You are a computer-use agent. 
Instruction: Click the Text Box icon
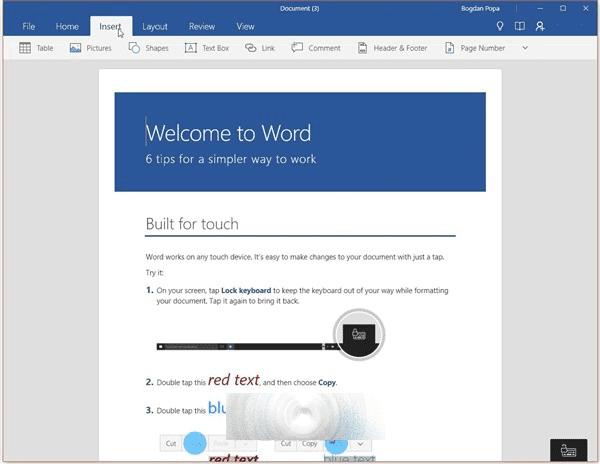click(191, 48)
